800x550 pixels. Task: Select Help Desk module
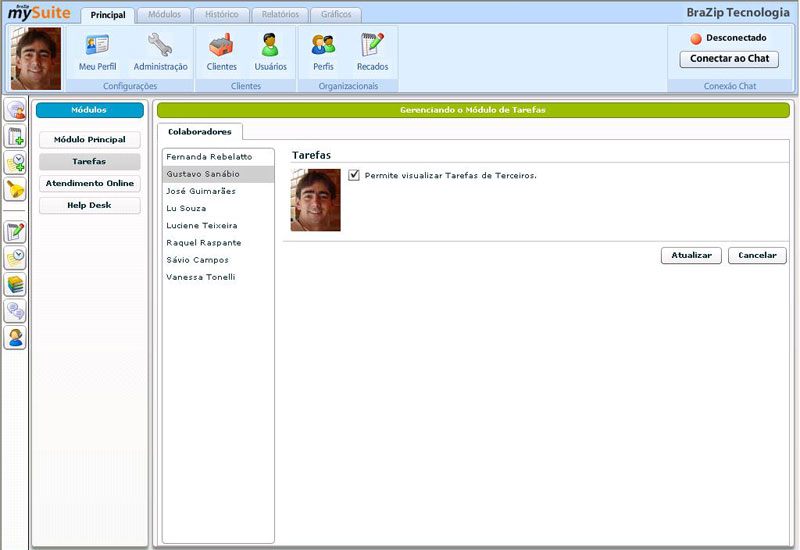pyautogui.click(x=90, y=205)
